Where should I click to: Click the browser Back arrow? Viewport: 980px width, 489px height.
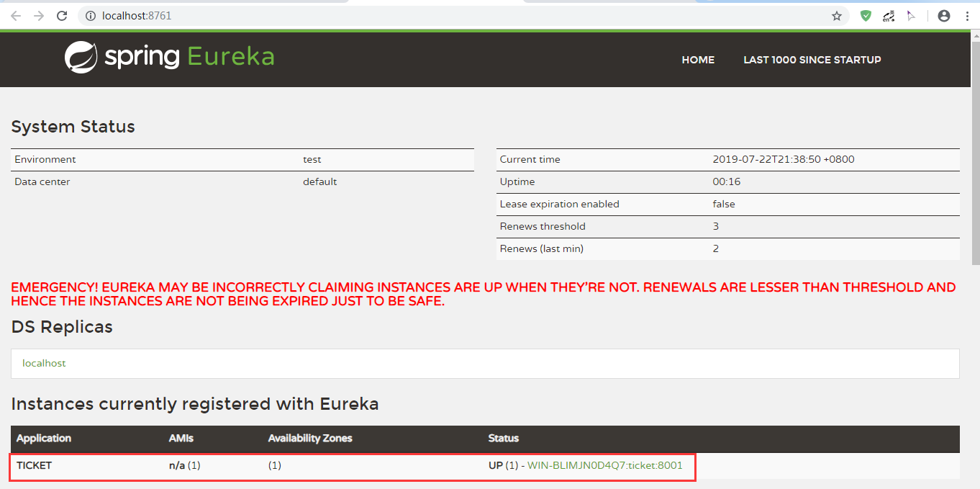point(16,16)
